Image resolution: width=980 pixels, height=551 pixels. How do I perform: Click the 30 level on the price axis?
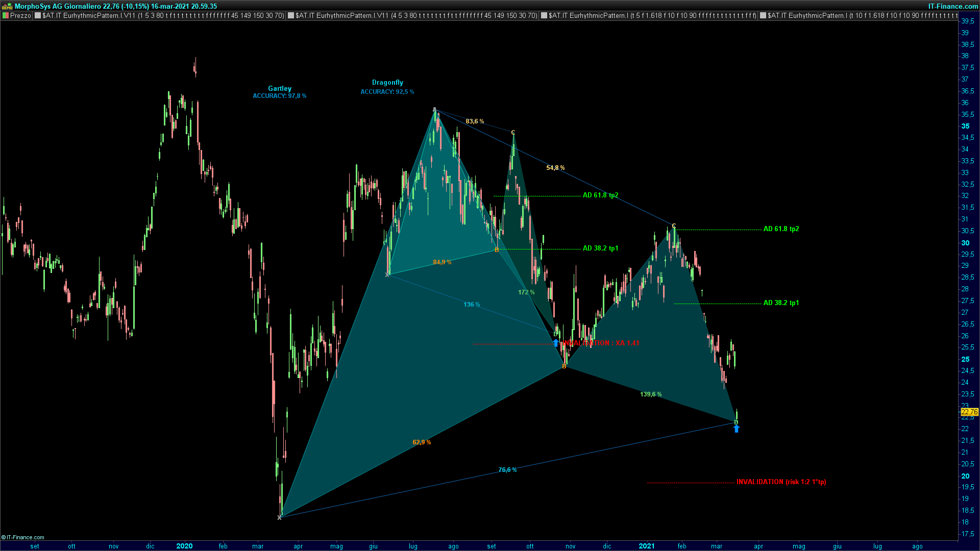tap(965, 243)
